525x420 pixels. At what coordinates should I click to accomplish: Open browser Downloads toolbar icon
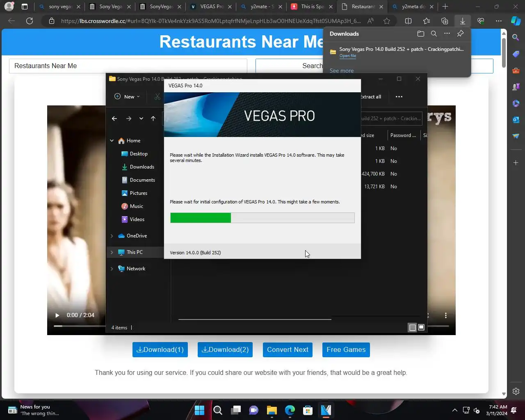coord(463,21)
